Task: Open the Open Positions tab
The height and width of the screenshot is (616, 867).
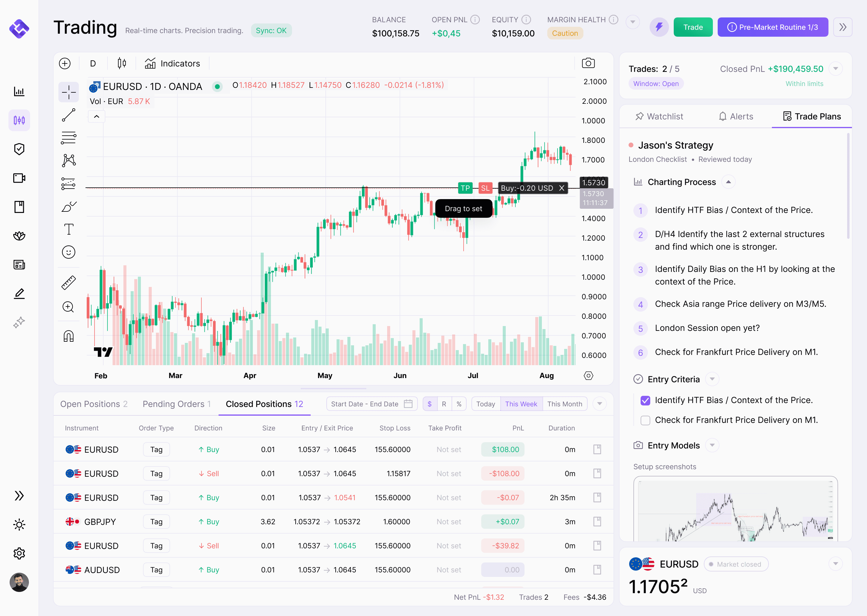Action: tap(94, 404)
